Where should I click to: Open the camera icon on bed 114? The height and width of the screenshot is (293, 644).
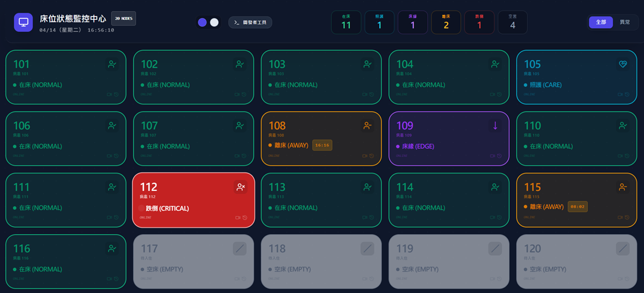pos(492,217)
